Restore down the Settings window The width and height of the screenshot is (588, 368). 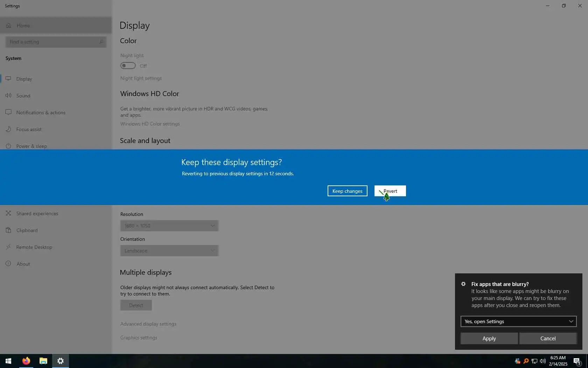(x=564, y=6)
